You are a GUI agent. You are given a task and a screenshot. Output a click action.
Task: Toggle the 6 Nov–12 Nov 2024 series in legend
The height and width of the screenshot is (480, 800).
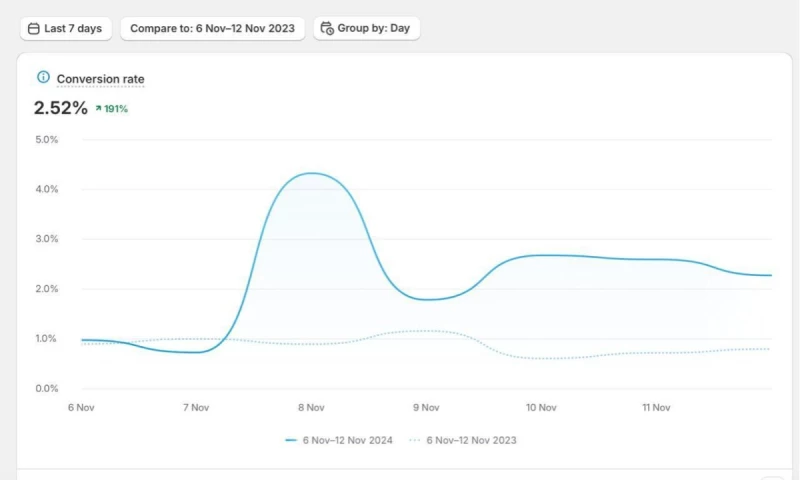346,440
